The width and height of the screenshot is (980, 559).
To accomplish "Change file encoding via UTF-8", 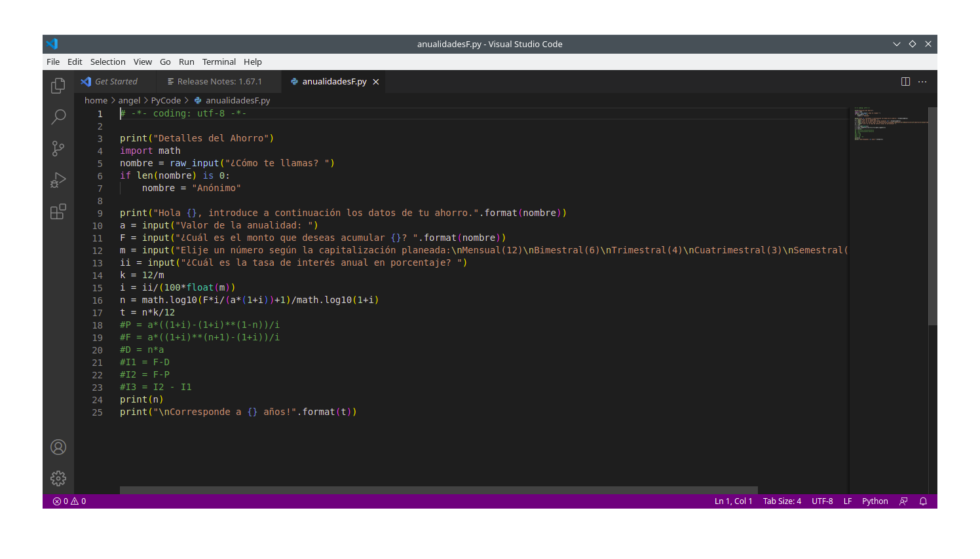I will [x=822, y=501].
